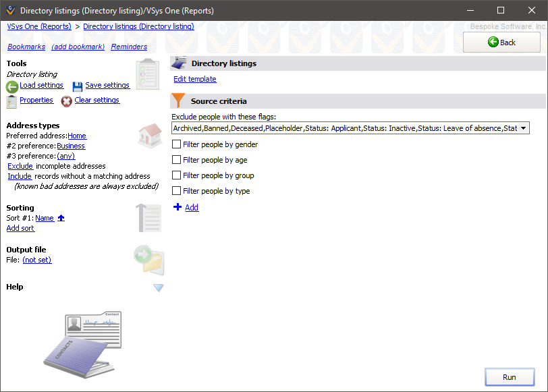548x392 pixels.
Task: Expand the Help section triangle
Action: [x=158, y=287]
